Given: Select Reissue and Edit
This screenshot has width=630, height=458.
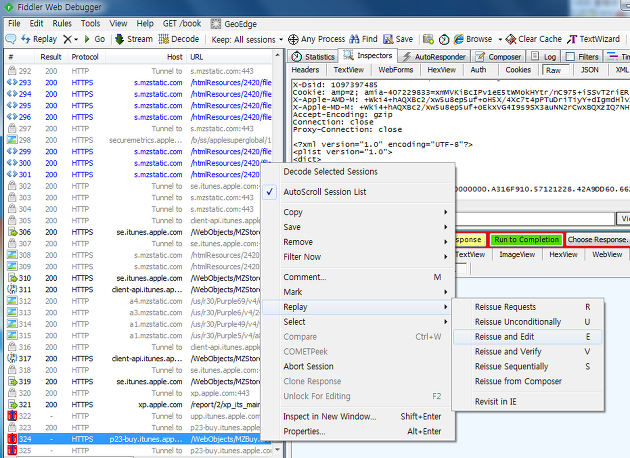Looking at the screenshot, I should click(x=528, y=337).
